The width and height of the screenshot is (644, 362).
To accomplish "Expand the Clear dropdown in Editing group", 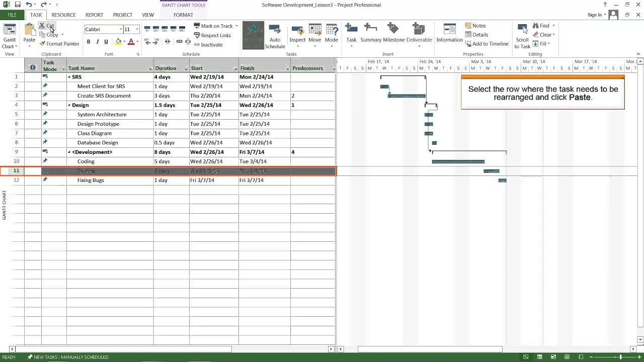I will [554, 35].
